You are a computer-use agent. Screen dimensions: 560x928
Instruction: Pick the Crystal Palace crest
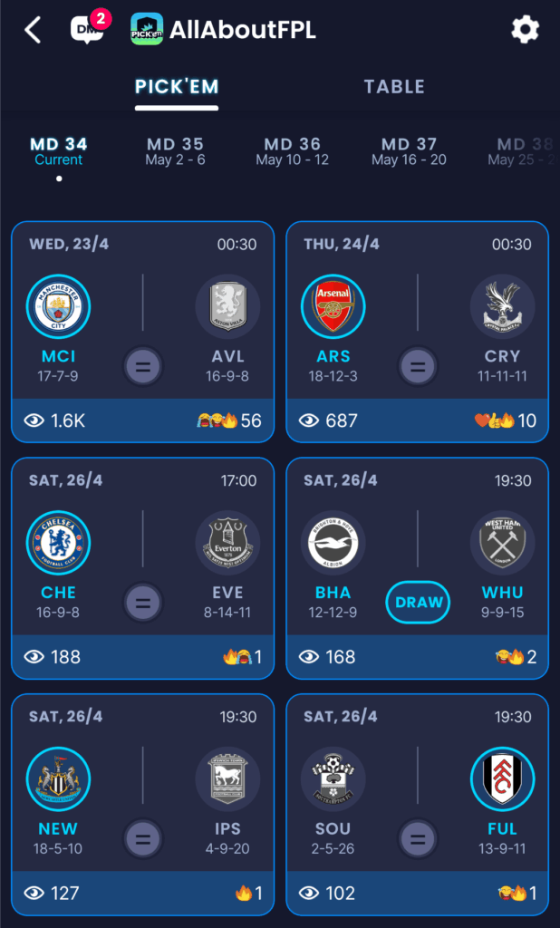point(503,306)
